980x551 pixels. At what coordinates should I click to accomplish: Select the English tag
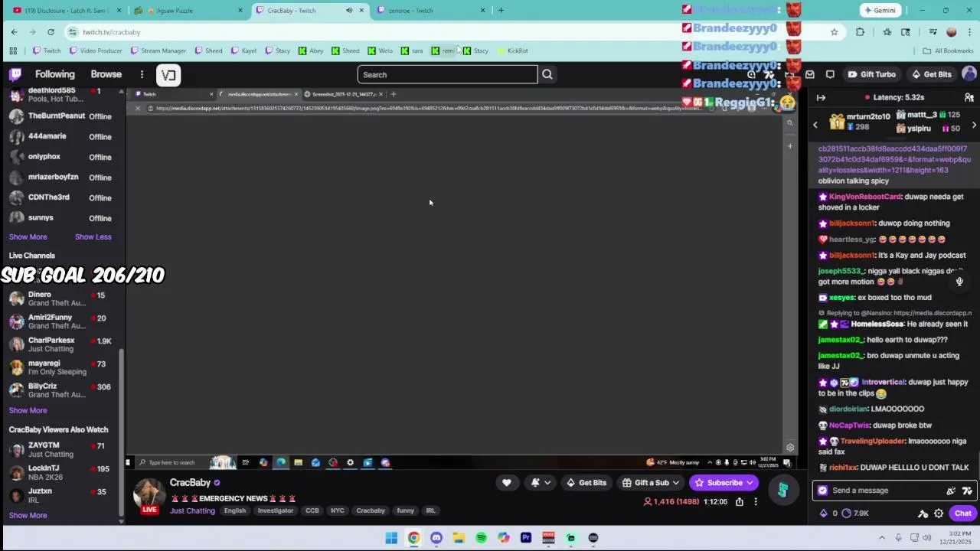[x=235, y=510]
